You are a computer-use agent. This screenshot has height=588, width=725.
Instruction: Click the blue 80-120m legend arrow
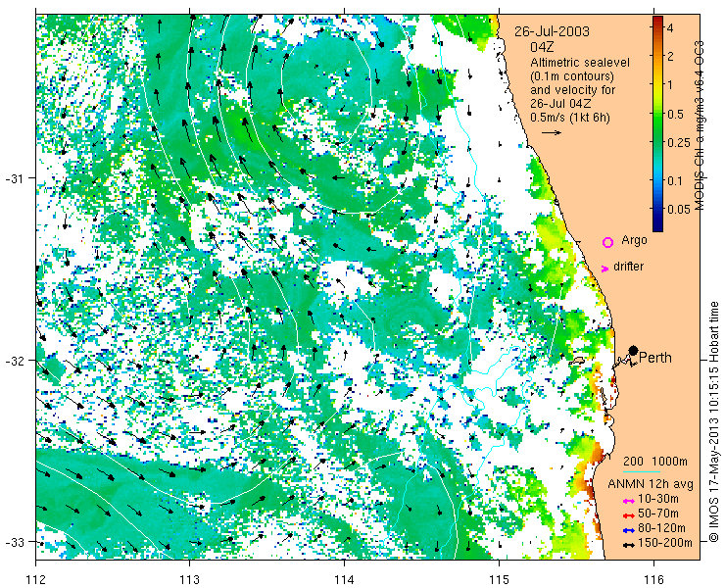(628, 530)
